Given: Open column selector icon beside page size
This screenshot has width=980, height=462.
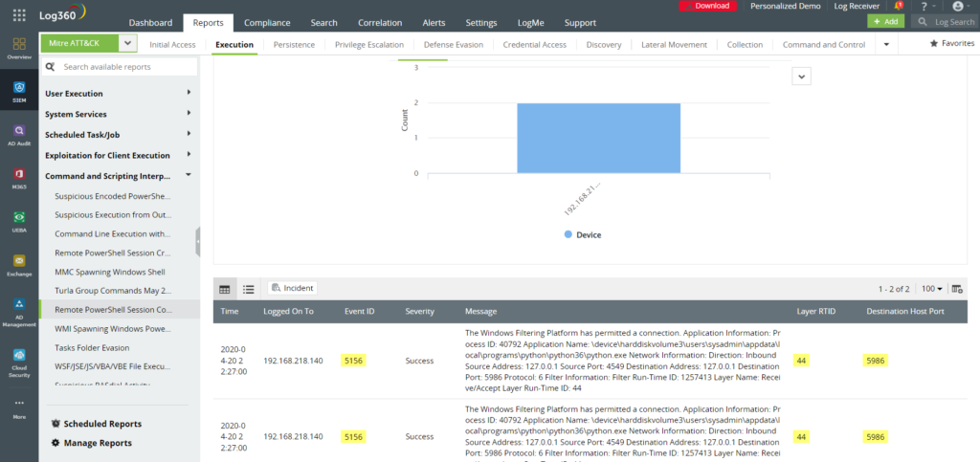Looking at the screenshot, I should point(958,288).
